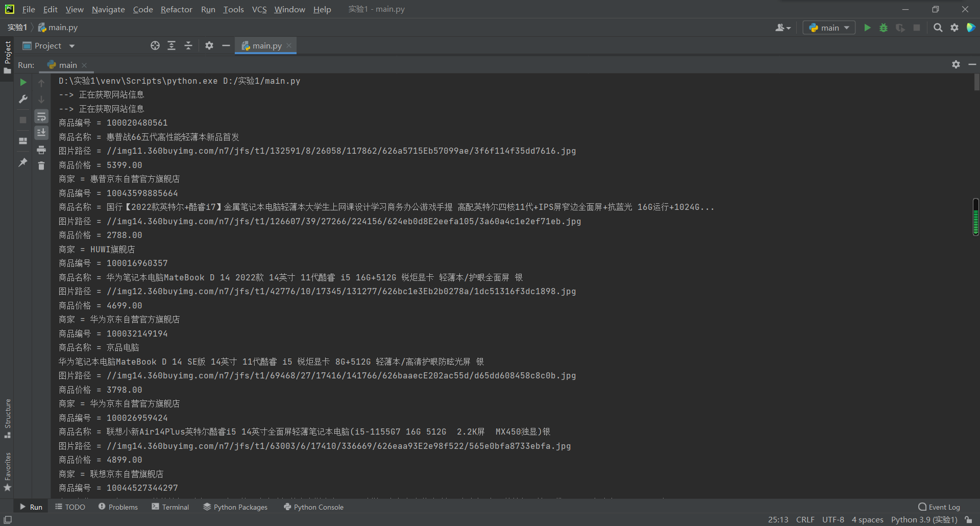Run with coverage icon in top toolbar
The image size is (980, 526).
(900, 28)
